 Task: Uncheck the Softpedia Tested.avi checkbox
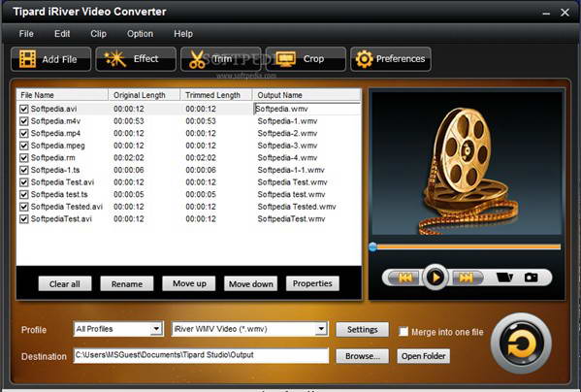click(24, 207)
